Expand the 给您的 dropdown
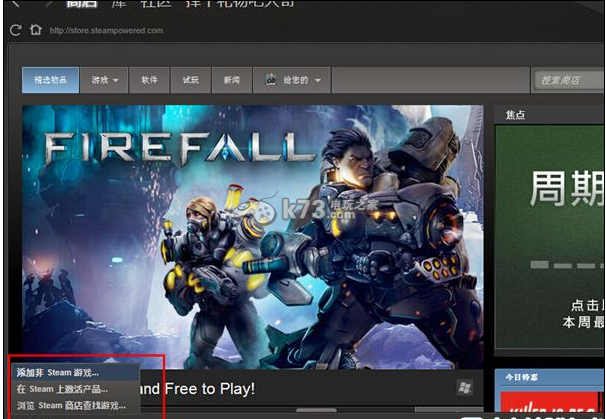This screenshot has height=419, width=606. [295, 80]
